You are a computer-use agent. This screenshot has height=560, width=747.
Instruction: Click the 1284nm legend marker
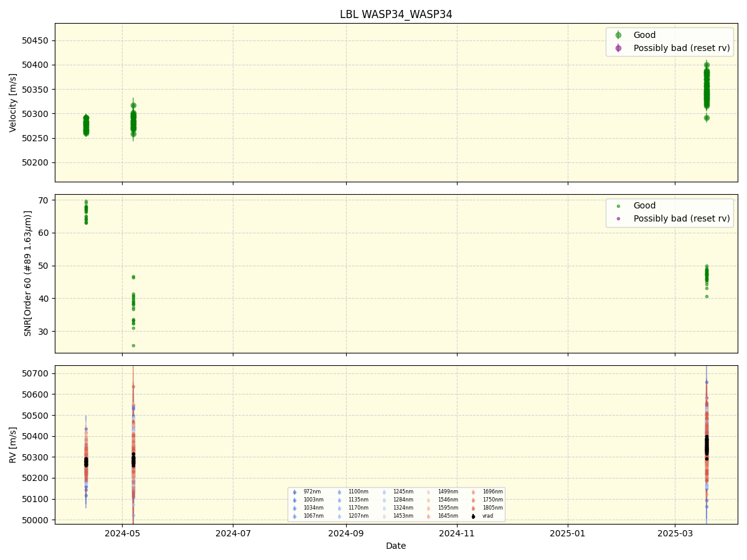[384, 500]
